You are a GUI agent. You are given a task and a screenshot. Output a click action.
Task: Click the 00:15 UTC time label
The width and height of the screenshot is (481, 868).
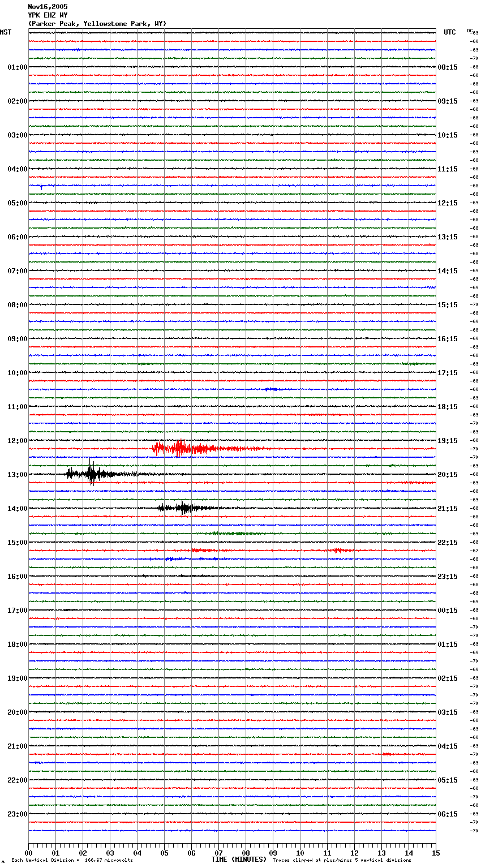click(x=448, y=611)
